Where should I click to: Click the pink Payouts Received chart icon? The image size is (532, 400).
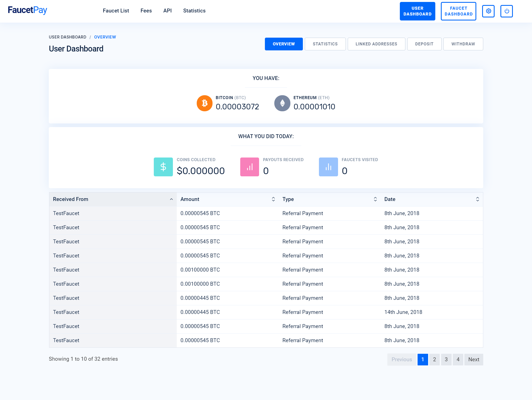coord(249,167)
